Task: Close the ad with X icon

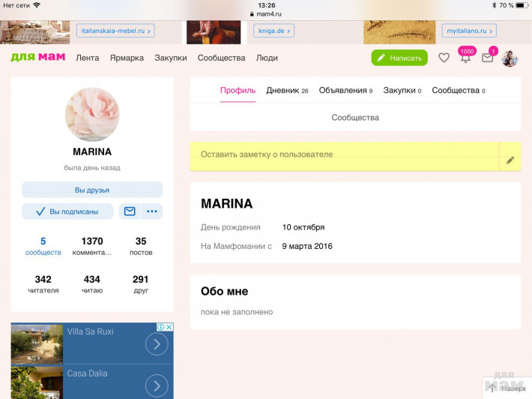Action: (169, 327)
